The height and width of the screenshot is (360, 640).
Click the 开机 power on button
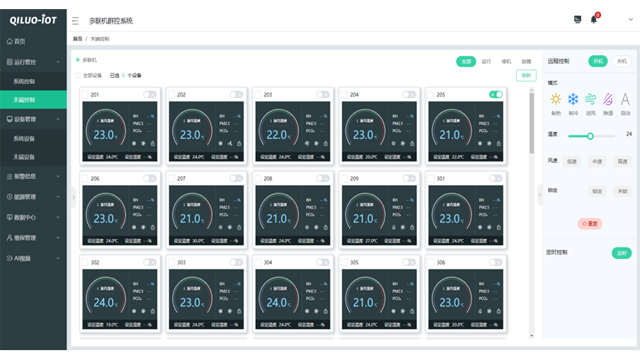[x=598, y=61]
